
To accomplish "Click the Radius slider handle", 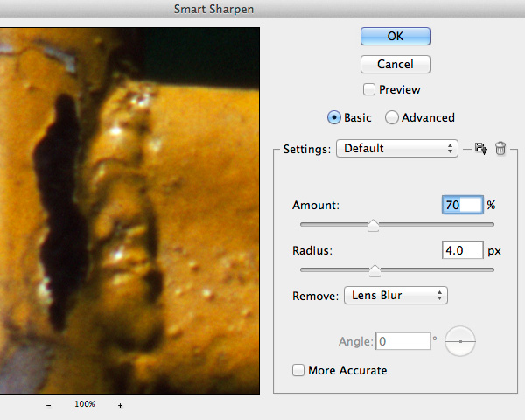I will (x=374, y=270).
